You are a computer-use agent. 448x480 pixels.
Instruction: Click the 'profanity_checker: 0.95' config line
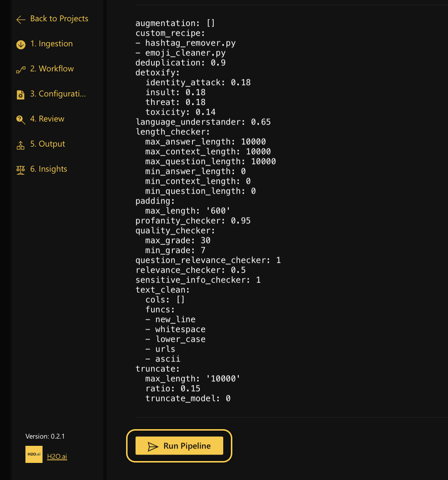(193, 221)
